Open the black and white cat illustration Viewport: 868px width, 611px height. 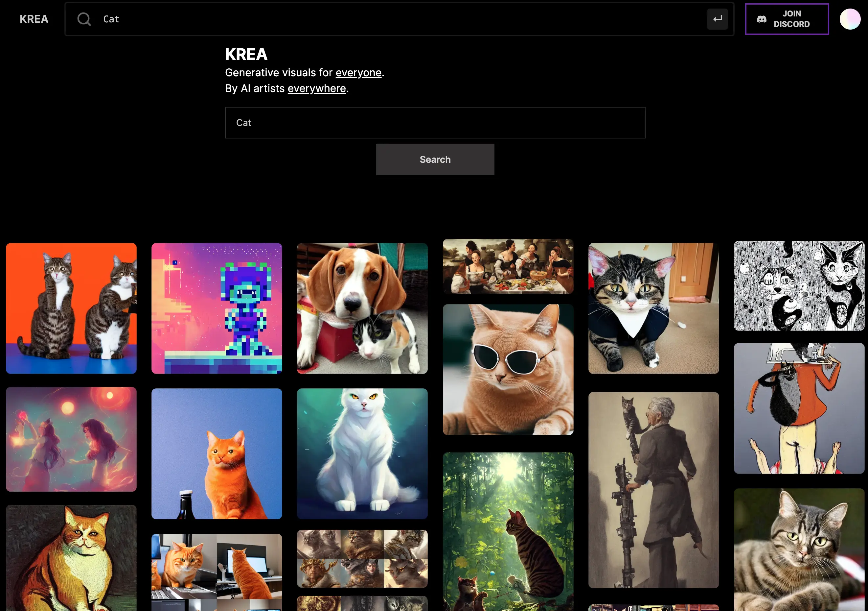pos(799,286)
